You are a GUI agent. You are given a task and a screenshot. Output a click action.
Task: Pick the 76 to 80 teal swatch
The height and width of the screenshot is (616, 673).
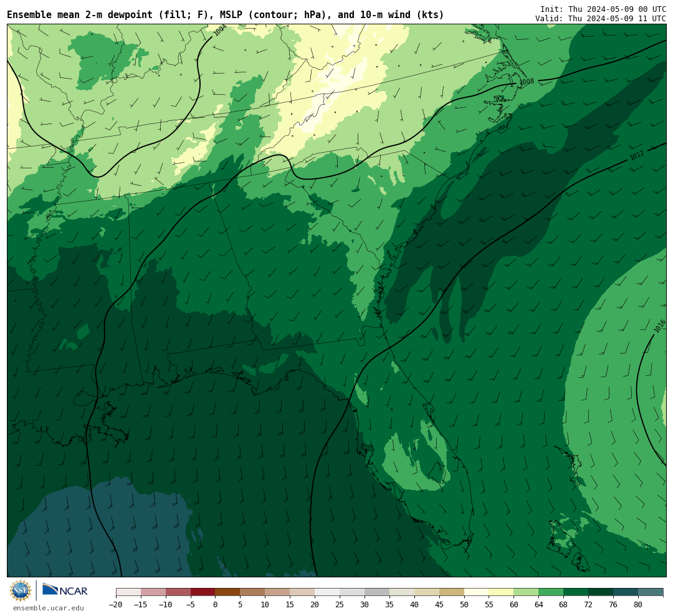(626, 592)
